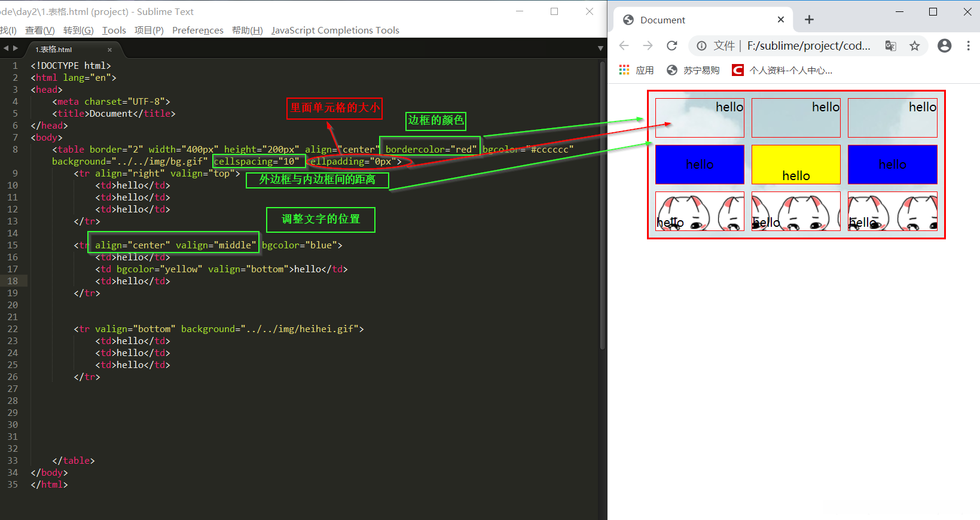
Task: Place cursor on the <!DOCTYPE html> line
Action: click(71, 66)
